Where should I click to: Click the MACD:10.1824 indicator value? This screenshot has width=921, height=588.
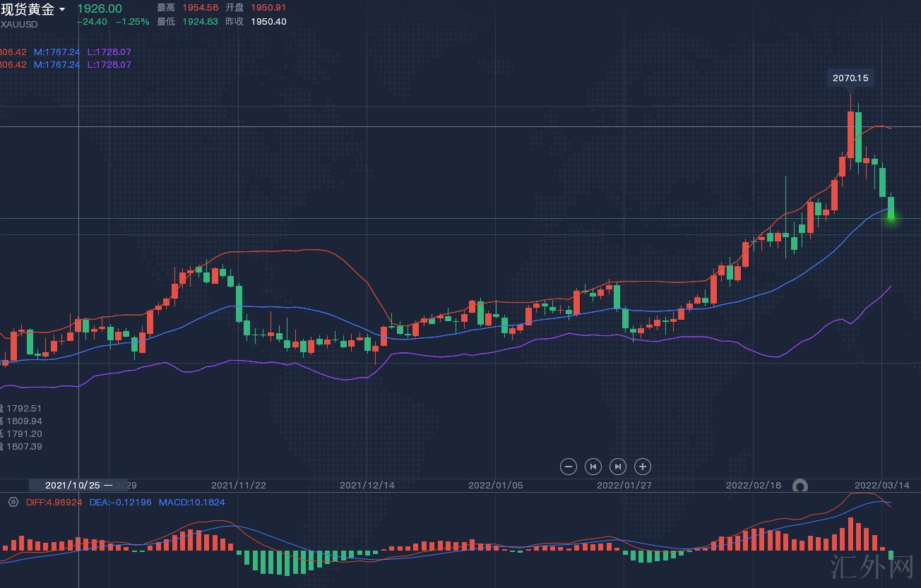tap(191, 503)
